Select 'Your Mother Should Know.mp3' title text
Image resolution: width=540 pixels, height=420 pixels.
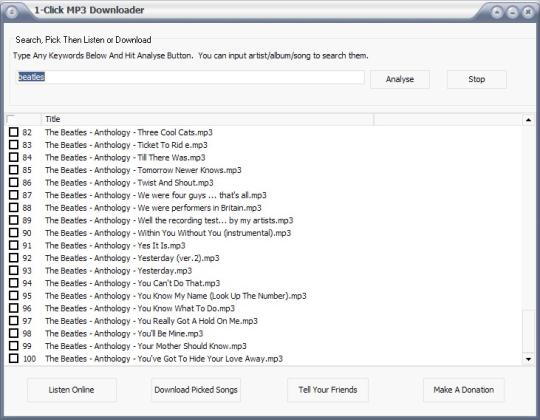(192, 346)
